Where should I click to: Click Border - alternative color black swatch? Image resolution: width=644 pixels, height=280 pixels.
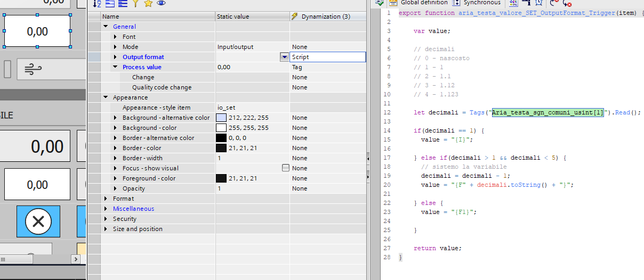(x=221, y=138)
